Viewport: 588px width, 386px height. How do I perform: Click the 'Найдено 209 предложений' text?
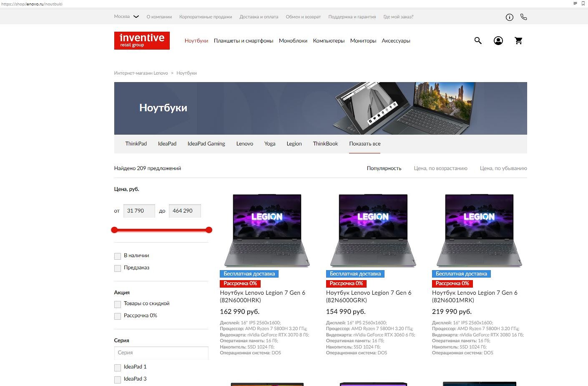(148, 168)
